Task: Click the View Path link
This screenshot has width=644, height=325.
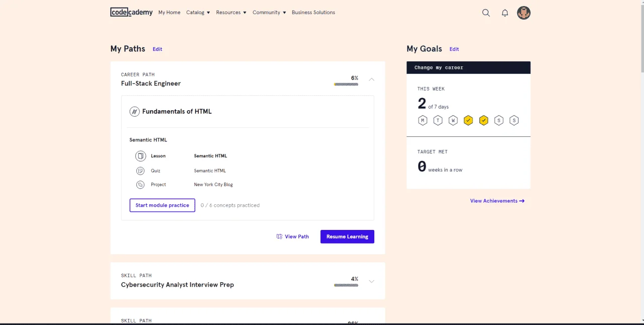Action: click(x=293, y=236)
